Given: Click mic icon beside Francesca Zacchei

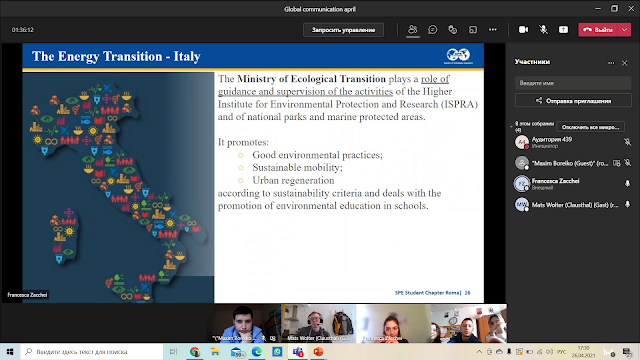Looking at the screenshot, I should (x=627, y=184).
